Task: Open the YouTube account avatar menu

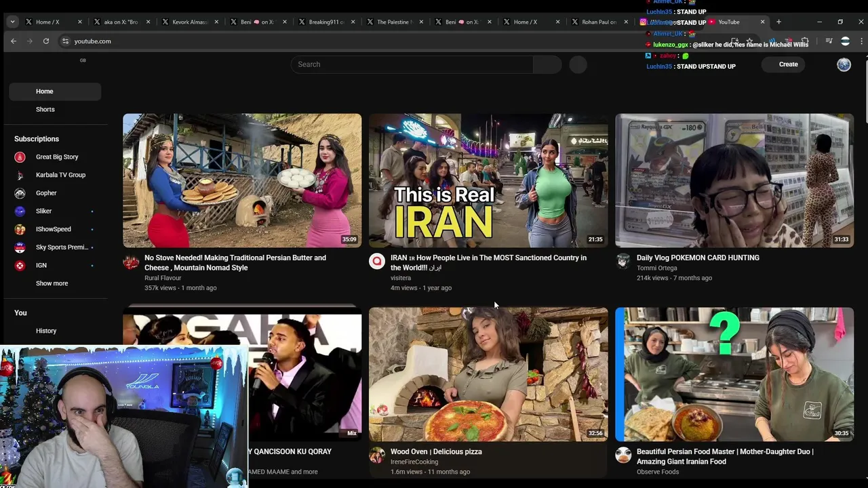Action: coord(844,64)
